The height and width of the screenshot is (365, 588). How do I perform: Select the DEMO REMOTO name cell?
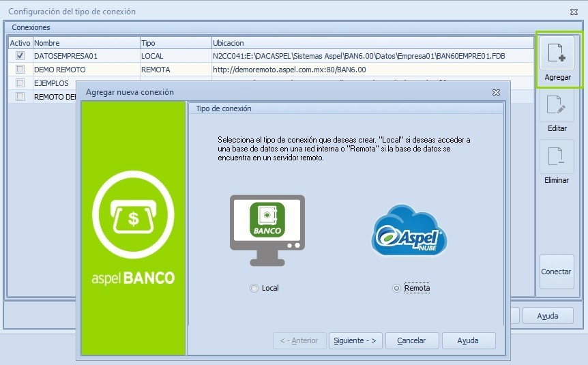[86, 70]
